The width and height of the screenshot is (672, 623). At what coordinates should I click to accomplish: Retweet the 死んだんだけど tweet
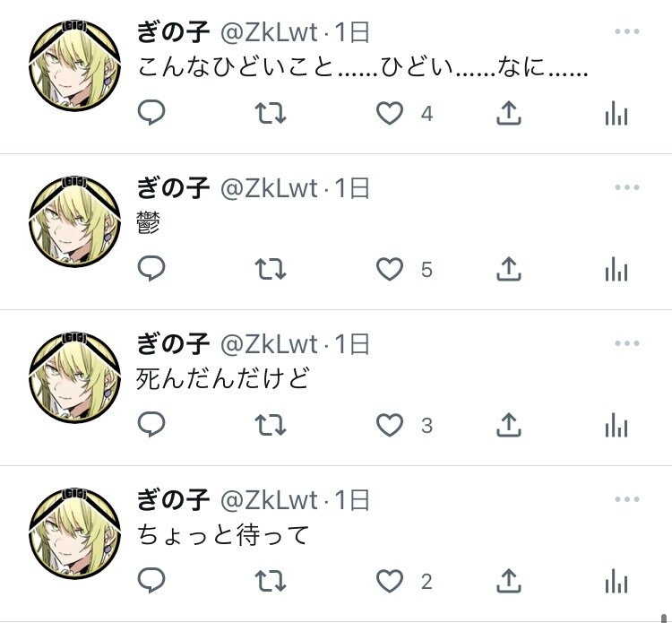271,425
